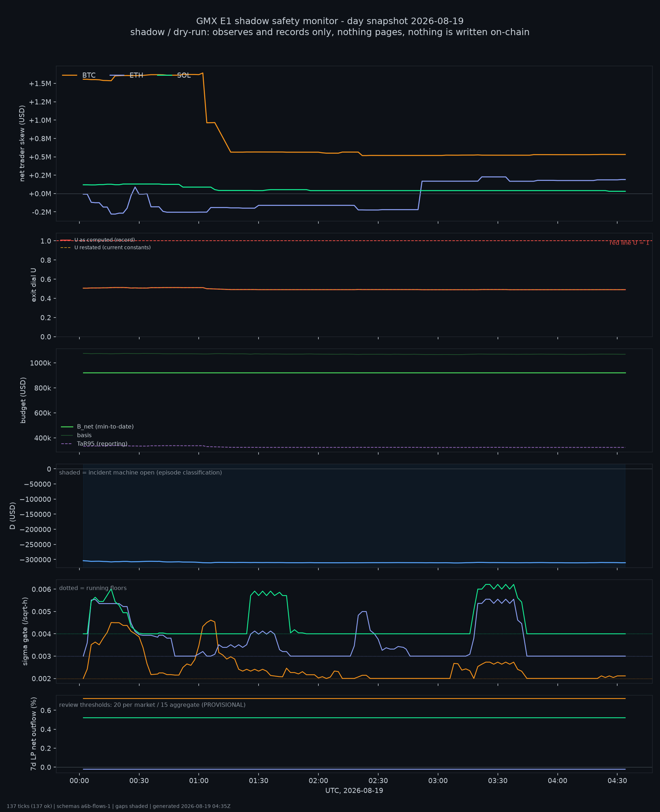
Task: Select the "0.004" sigma tick label
Action: (41, 634)
